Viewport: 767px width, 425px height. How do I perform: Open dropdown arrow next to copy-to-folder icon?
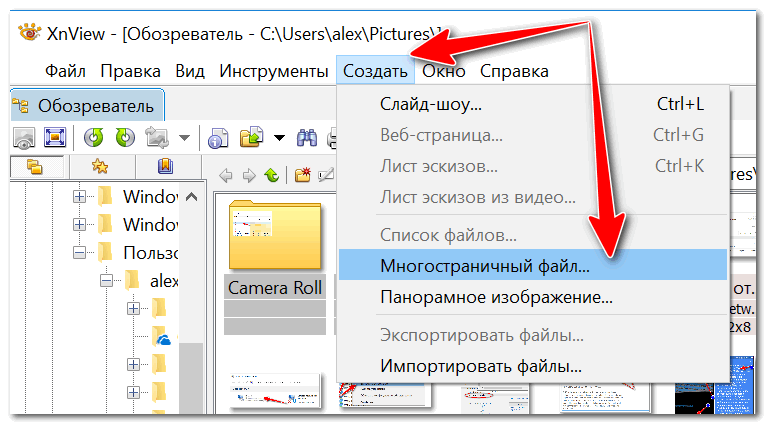(279, 138)
